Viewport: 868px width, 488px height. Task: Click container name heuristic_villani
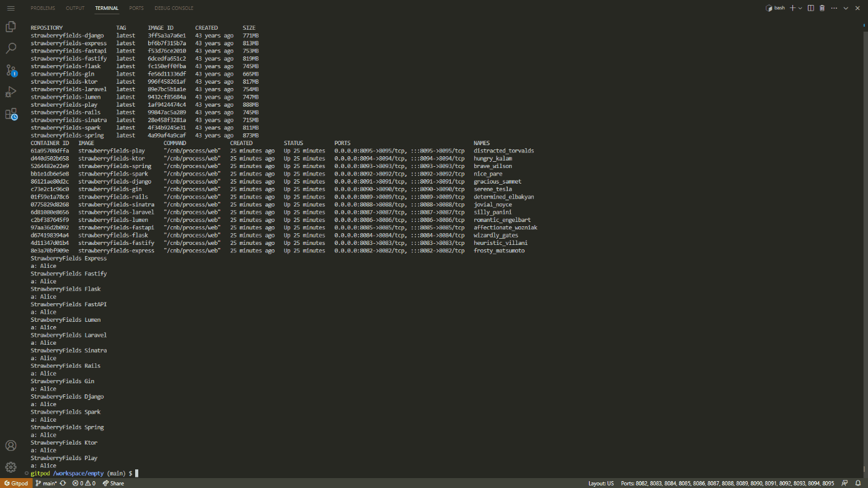coord(500,243)
